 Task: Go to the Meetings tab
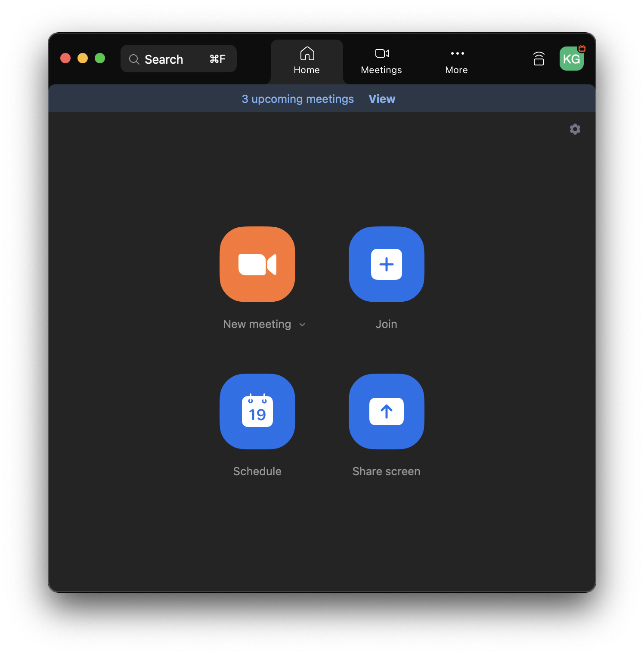coord(381,61)
